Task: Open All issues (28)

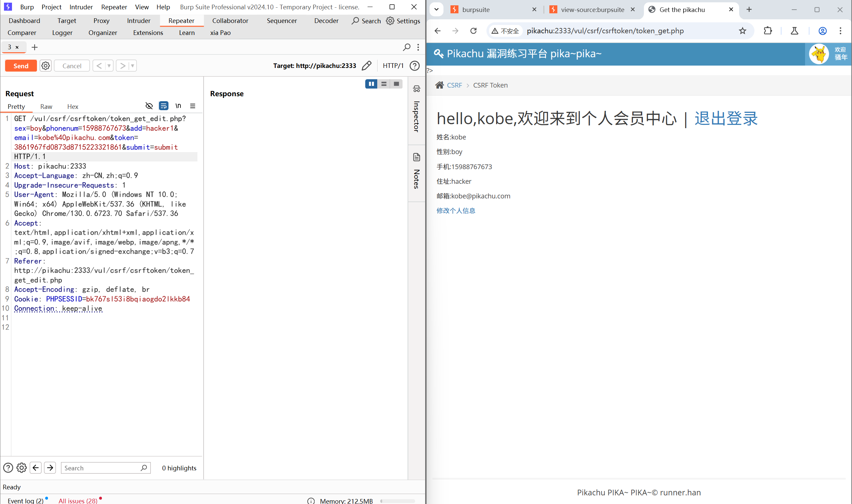Action: pyautogui.click(x=78, y=500)
